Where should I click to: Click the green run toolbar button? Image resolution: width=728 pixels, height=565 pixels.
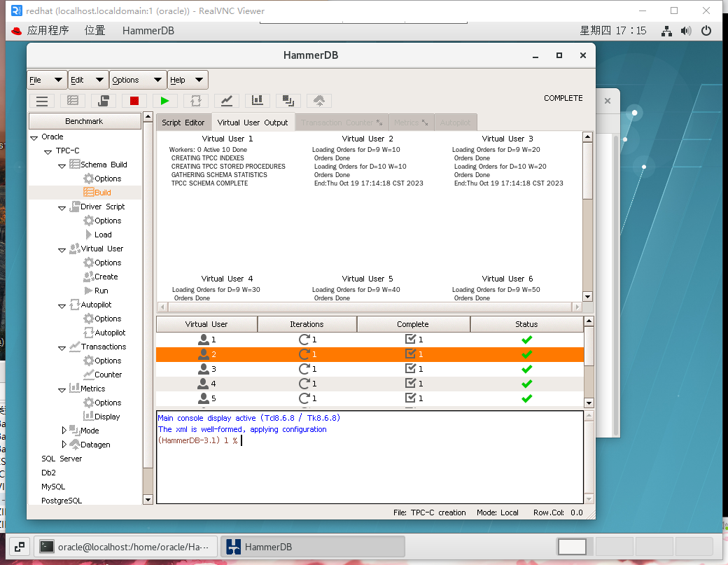[x=164, y=101]
